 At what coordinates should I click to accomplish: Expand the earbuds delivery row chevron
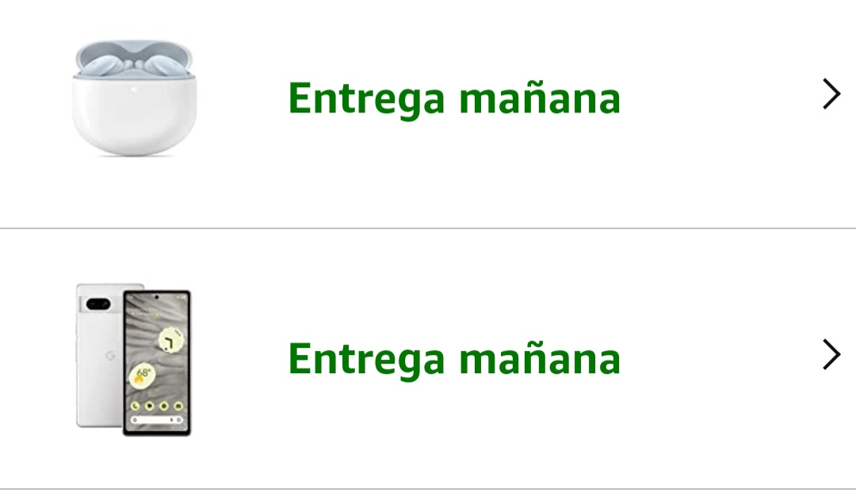click(x=831, y=94)
